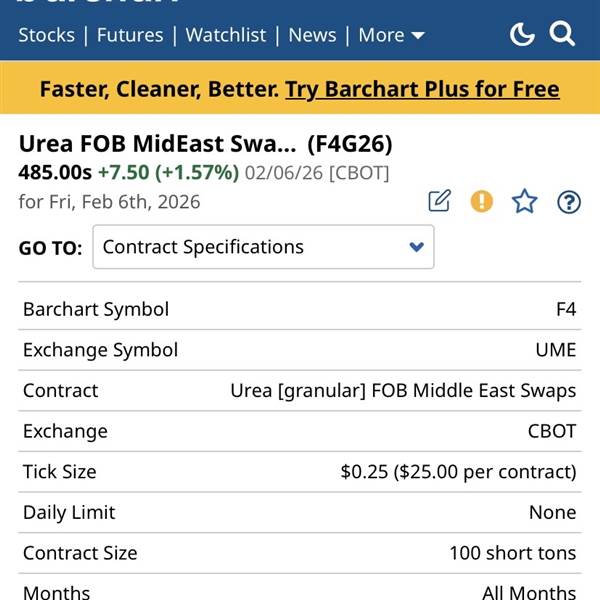This screenshot has height=600, width=600.
Task: Click the Tick Size specification row
Action: point(300,471)
